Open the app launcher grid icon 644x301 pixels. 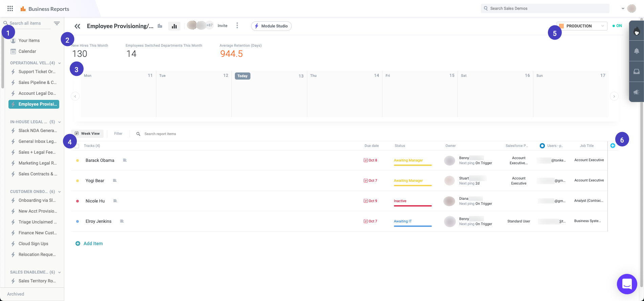tap(10, 9)
